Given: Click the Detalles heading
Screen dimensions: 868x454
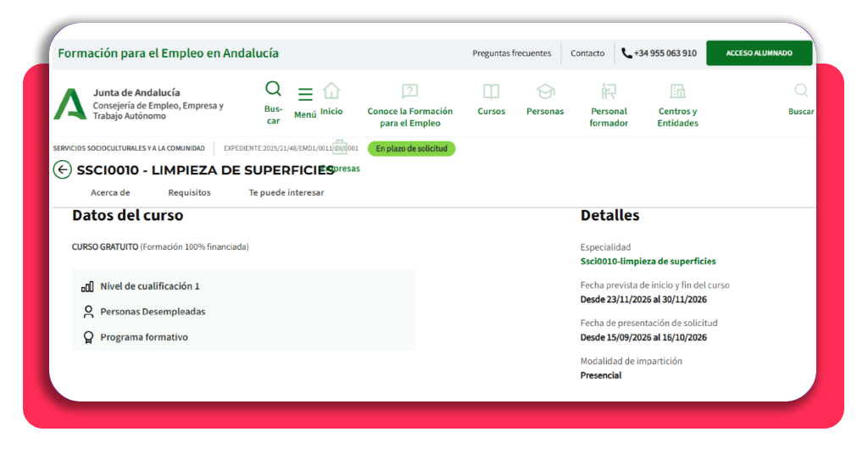Looking at the screenshot, I should click(609, 216).
